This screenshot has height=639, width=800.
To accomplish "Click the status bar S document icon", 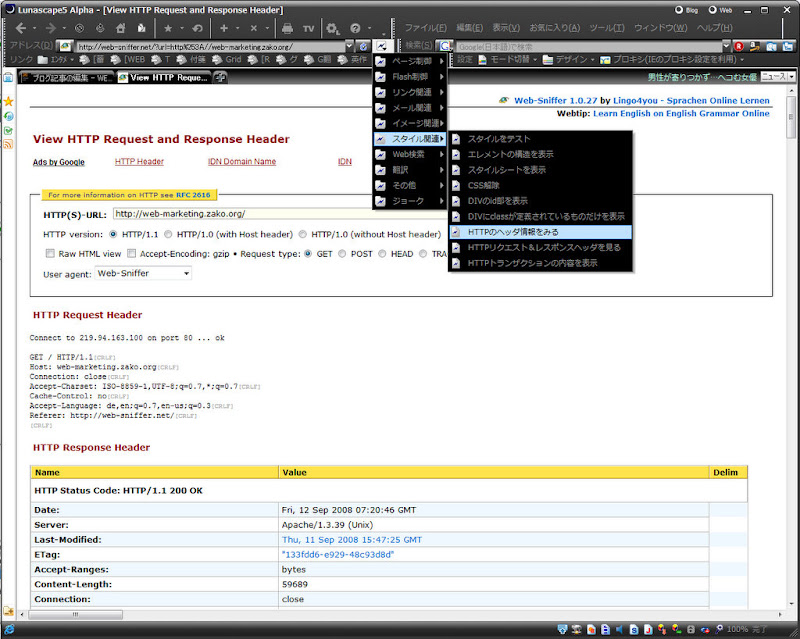I will pyautogui.click(x=634, y=629).
